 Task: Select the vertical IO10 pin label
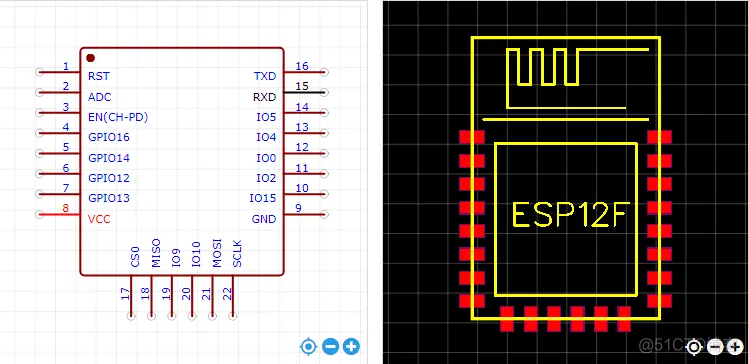(x=196, y=254)
